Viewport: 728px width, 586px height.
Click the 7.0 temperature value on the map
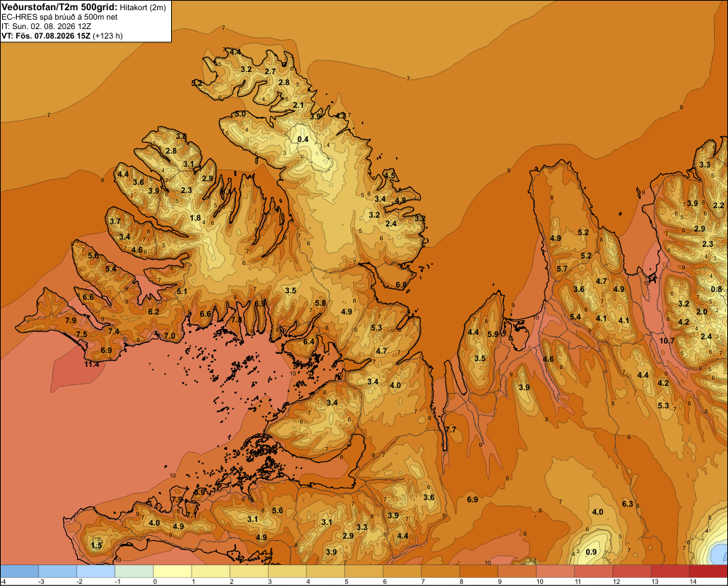coord(170,336)
